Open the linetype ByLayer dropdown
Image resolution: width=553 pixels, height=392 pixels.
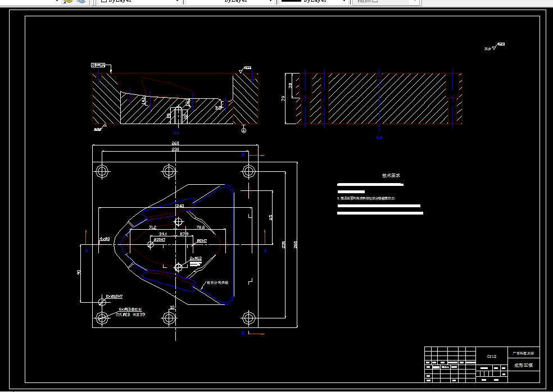pyautogui.click(x=230, y=2)
